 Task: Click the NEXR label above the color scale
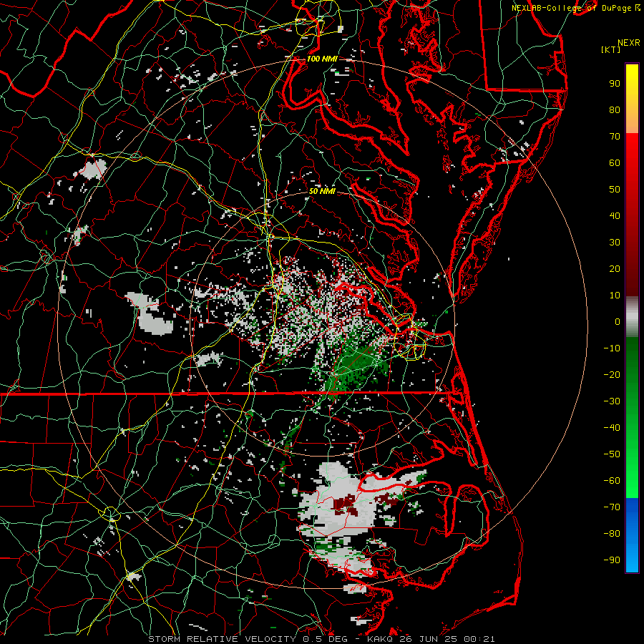629,43
